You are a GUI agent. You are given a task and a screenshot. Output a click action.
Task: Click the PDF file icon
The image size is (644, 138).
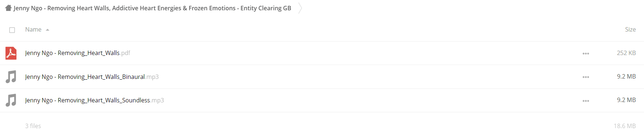(x=11, y=53)
